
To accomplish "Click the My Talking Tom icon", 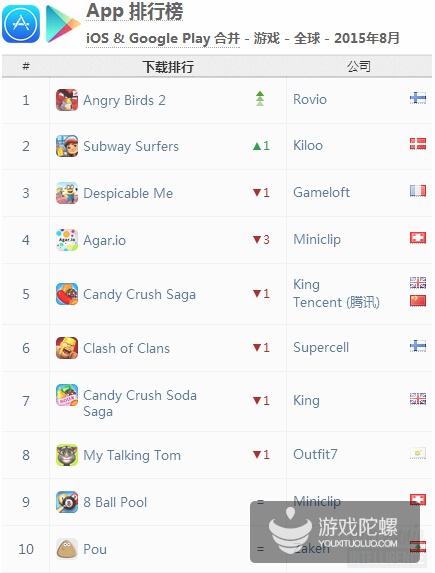I will click(x=67, y=455).
